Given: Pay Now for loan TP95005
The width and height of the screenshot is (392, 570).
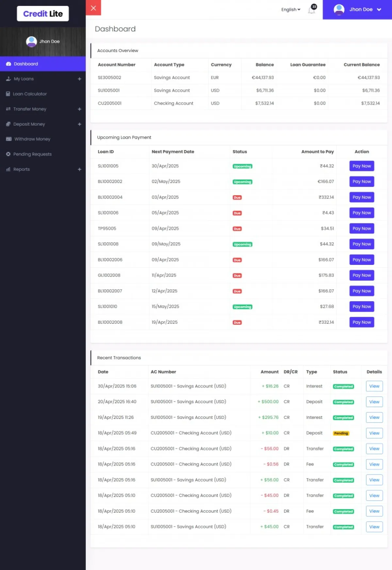Looking at the screenshot, I should (362, 229).
